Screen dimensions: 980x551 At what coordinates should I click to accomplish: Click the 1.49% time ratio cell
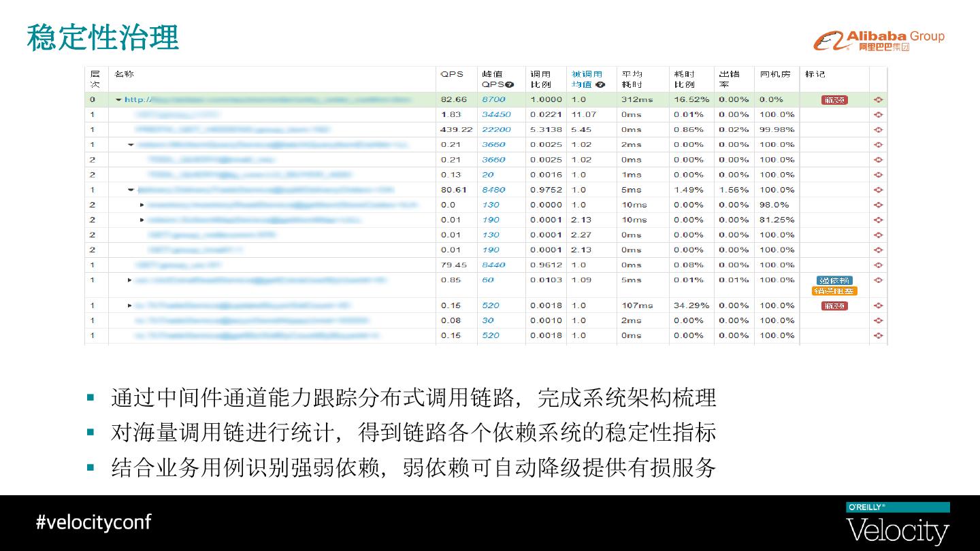click(x=689, y=190)
